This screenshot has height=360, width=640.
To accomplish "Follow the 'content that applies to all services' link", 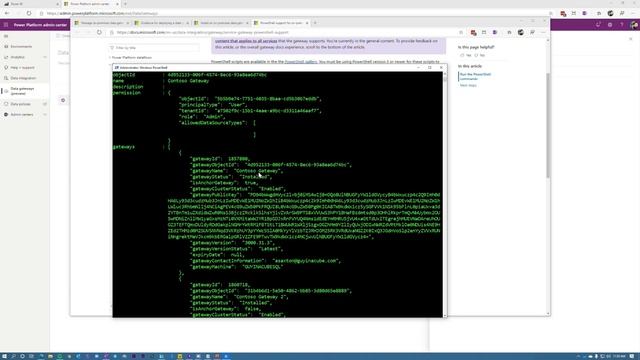I will [x=246, y=41].
